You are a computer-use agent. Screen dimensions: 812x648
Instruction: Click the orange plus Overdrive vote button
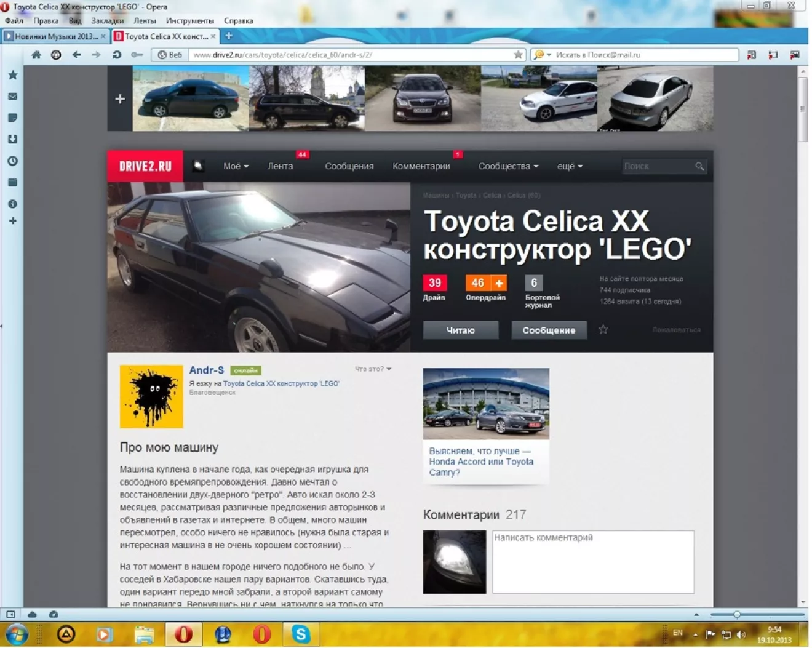[499, 283]
